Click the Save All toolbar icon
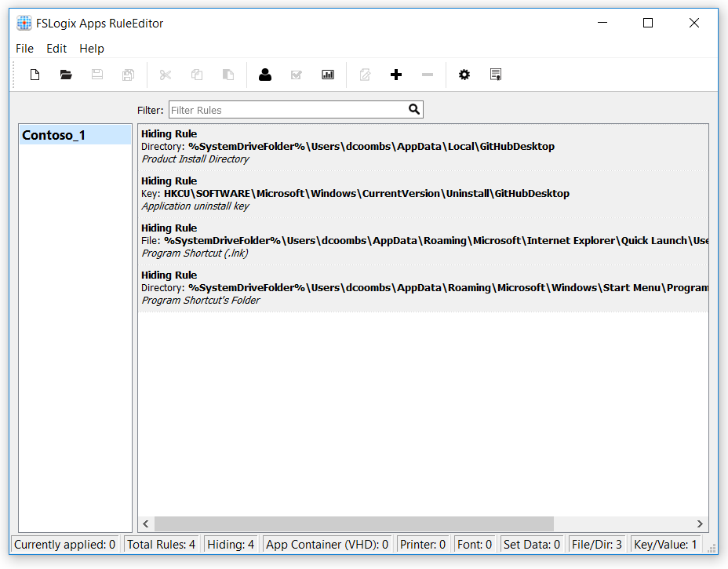 tap(128, 75)
